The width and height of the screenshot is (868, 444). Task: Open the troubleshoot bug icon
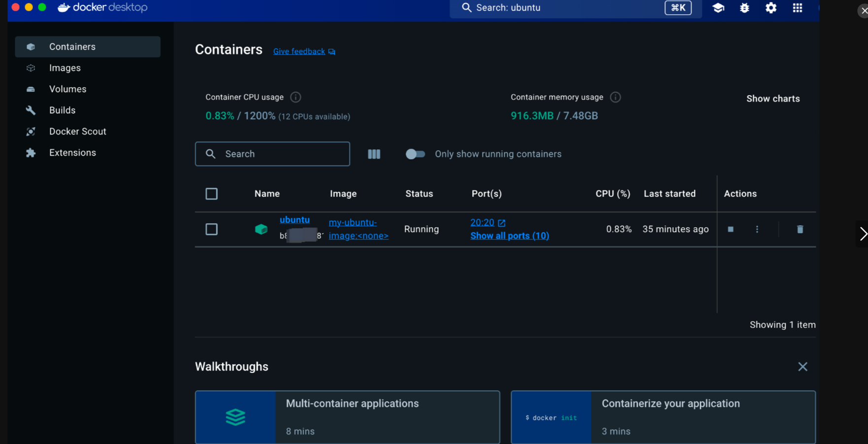pos(744,8)
